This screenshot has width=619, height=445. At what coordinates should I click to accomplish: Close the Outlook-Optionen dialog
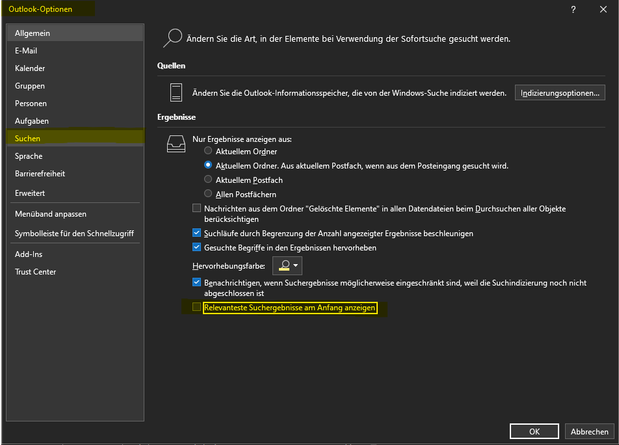point(603,9)
